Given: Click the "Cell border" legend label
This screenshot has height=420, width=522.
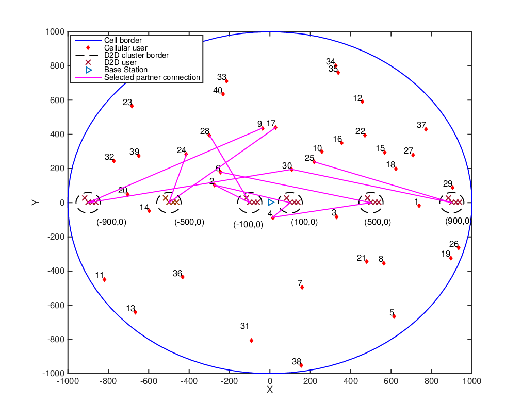Looking at the screenshot, I should (123, 40).
